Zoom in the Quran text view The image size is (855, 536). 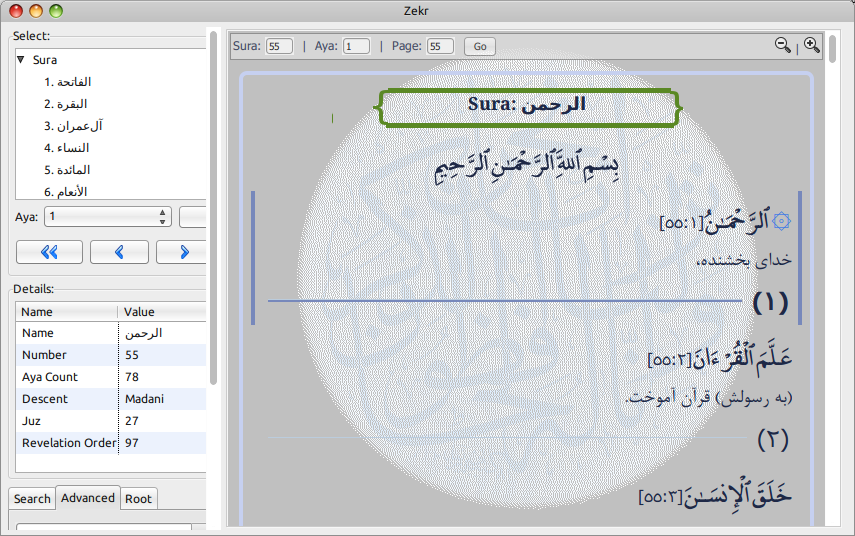(811, 45)
